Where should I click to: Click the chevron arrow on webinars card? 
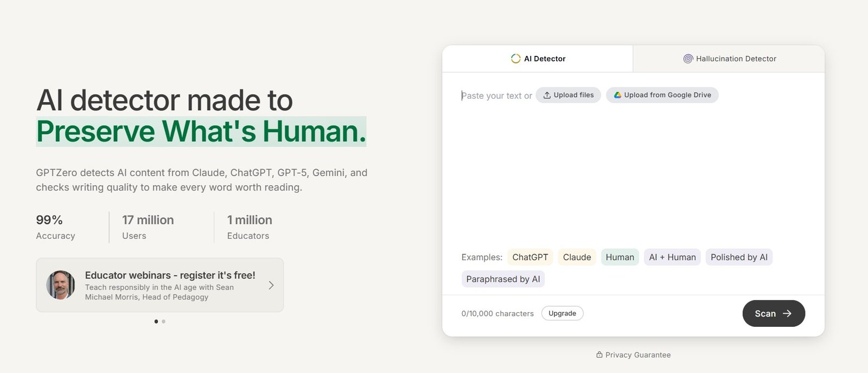click(x=271, y=285)
